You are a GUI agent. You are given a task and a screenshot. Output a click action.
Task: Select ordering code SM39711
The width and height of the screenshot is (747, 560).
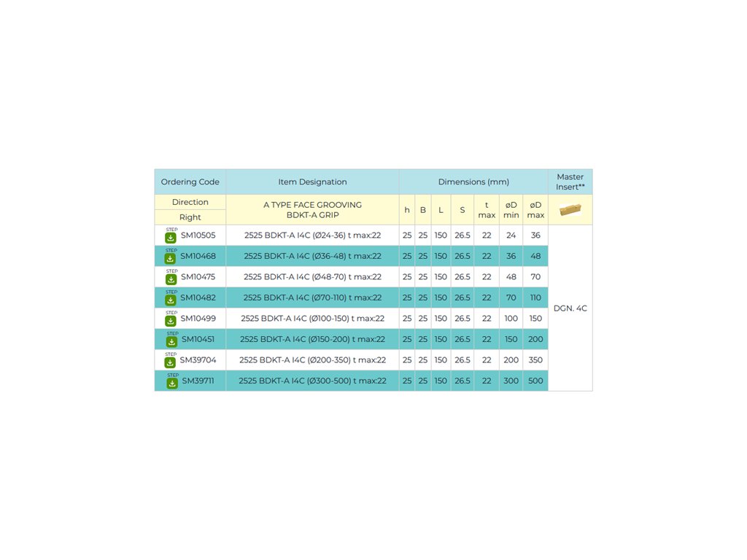coord(198,381)
